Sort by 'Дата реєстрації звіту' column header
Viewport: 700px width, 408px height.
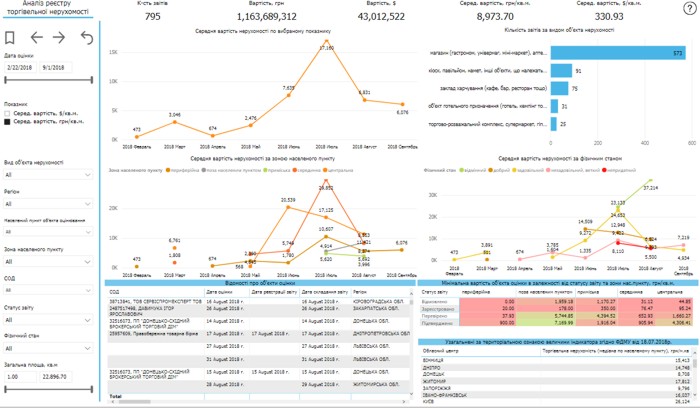[275, 291]
